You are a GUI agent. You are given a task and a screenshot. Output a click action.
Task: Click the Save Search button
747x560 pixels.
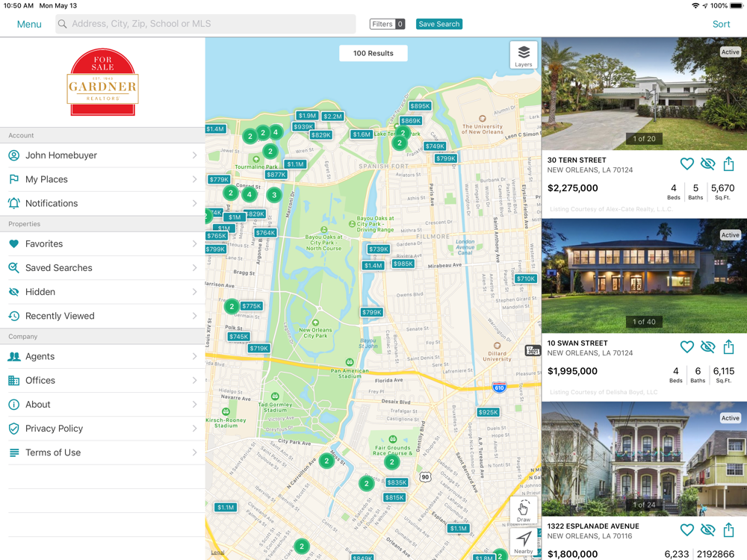(438, 24)
